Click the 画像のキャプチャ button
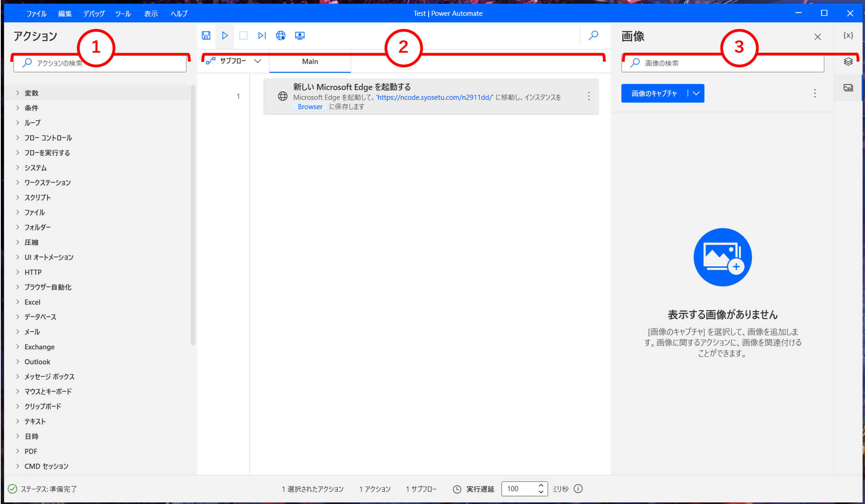Viewport: 865px width, 504px height. coord(654,94)
